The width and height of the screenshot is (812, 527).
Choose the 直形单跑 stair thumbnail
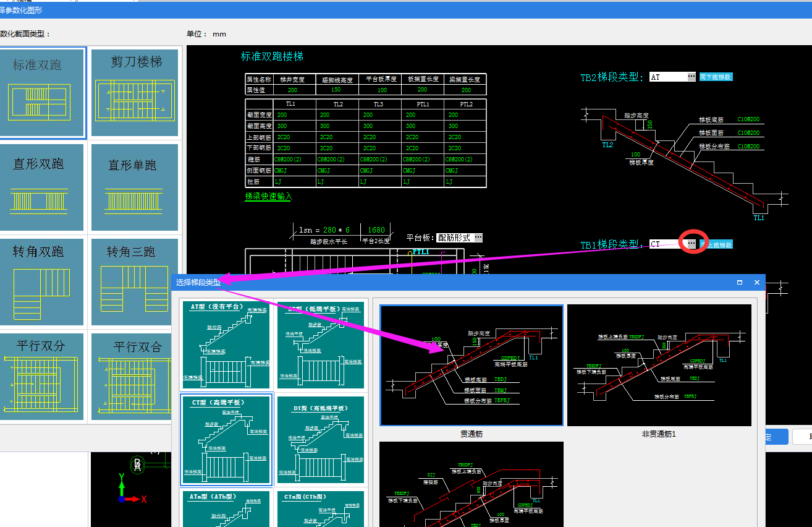click(x=135, y=187)
